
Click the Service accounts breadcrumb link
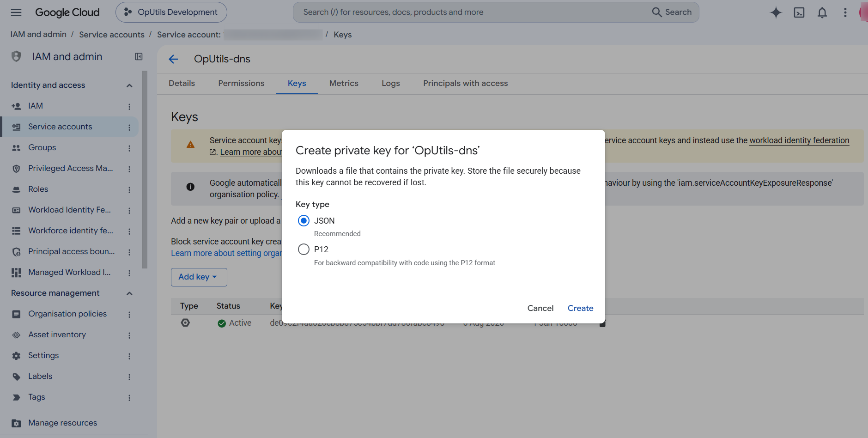point(111,35)
